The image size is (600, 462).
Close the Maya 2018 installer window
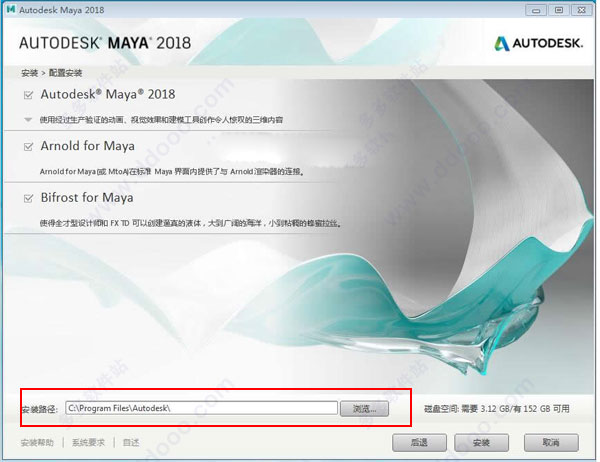tap(582, 10)
